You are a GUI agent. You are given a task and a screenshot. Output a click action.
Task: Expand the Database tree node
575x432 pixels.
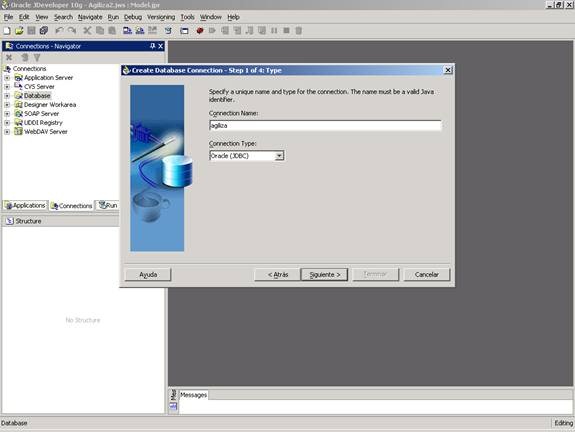7,96
